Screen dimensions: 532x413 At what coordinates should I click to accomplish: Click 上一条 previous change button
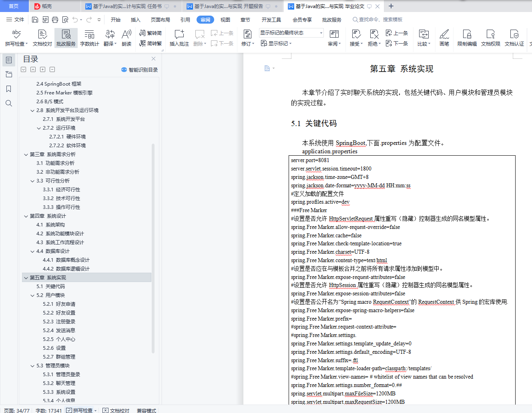tap(397, 33)
